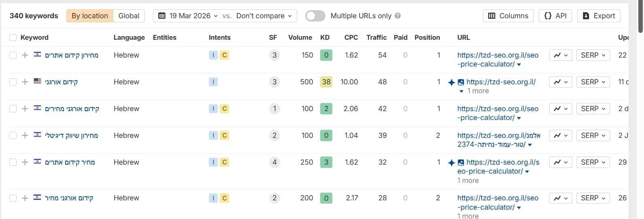644x219 pixels.
Task: Expand SERP dropdown for קידום אורגני row
Action: pos(593,82)
